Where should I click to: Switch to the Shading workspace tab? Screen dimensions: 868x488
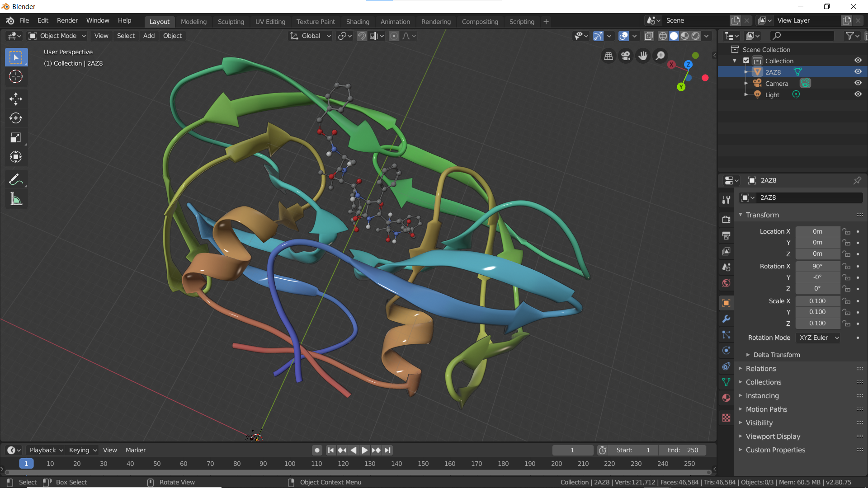tap(357, 21)
